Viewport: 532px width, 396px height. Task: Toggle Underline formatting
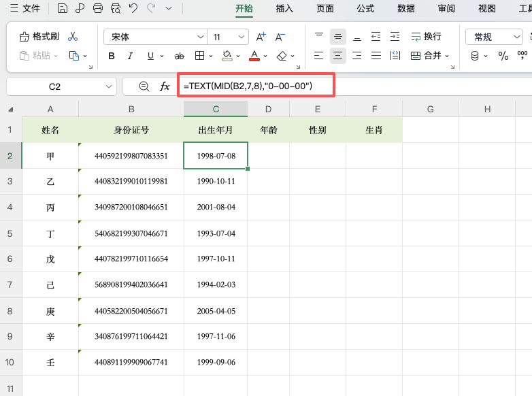click(150, 56)
